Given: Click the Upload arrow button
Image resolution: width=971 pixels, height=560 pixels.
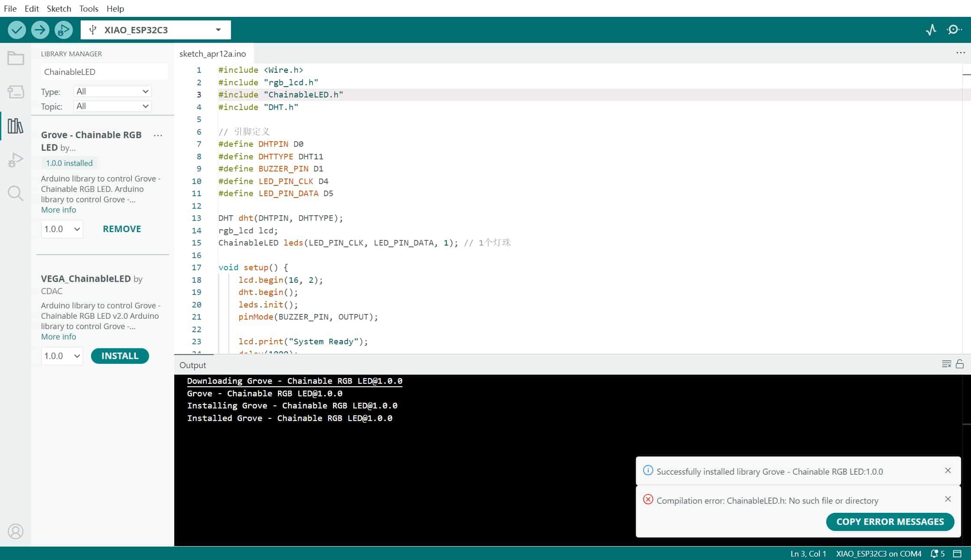Looking at the screenshot, I should 40,30.
